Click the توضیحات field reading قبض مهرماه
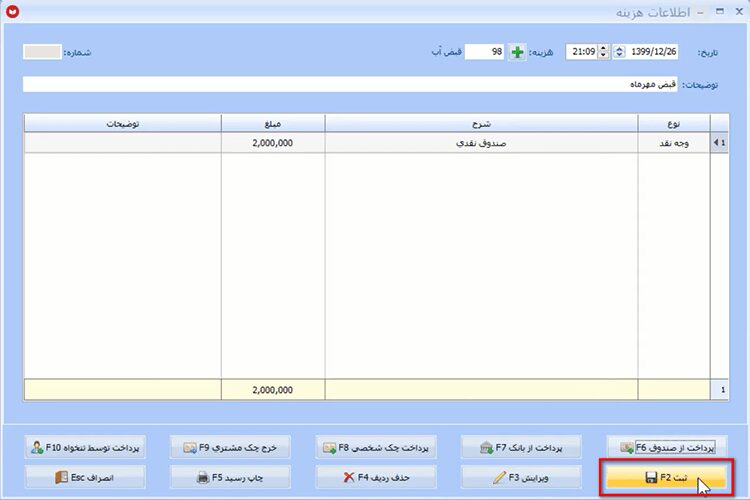This screenshot has height=500, width=750. 350,84
